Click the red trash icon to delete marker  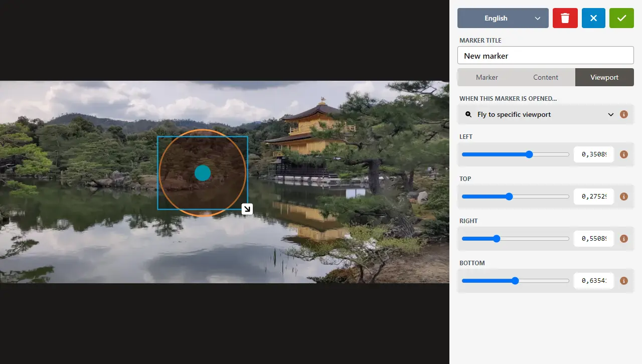(565, 18)
